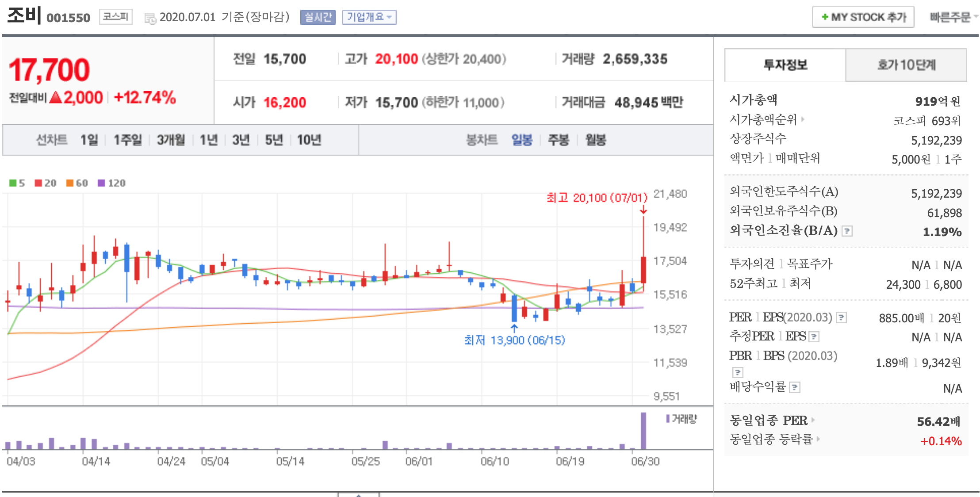Click the PER value 885.00배
The image size is (980, 497).
click(x=901, y=318)
